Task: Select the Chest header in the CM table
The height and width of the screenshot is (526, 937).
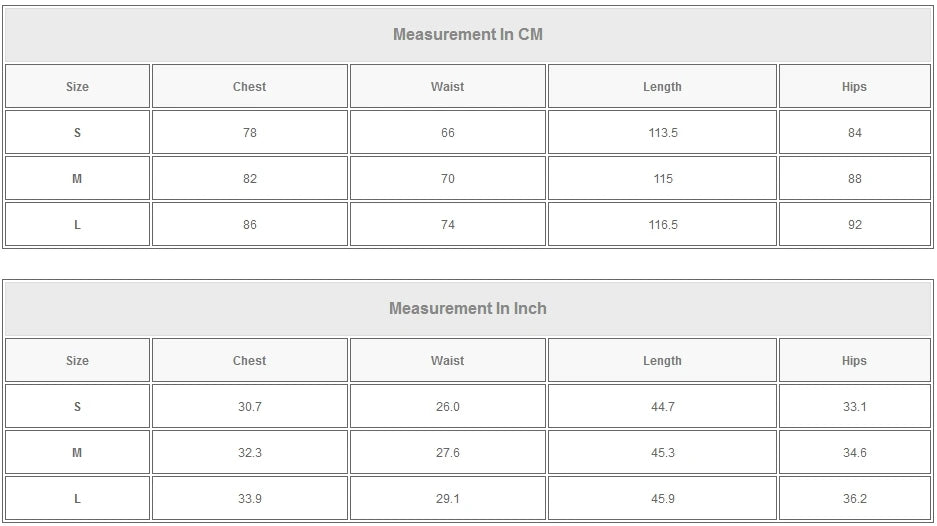Action: point(249,87)
